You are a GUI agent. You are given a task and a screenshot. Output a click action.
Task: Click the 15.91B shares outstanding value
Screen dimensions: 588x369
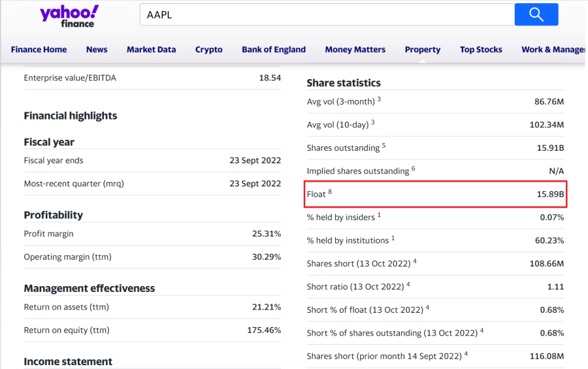coord(551,148)
